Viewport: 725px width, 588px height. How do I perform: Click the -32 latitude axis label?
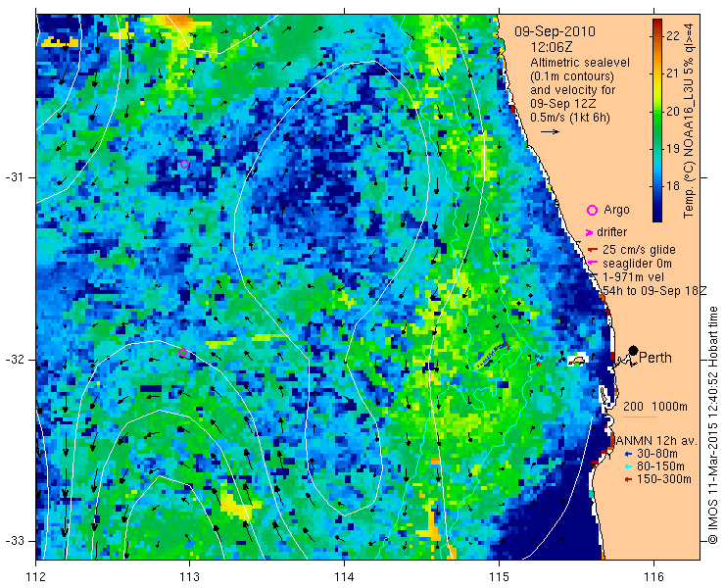tap(14, 360)
